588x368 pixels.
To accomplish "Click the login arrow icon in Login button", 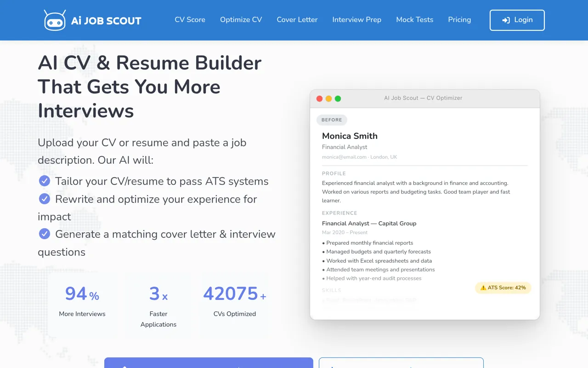I will point(506,20).
